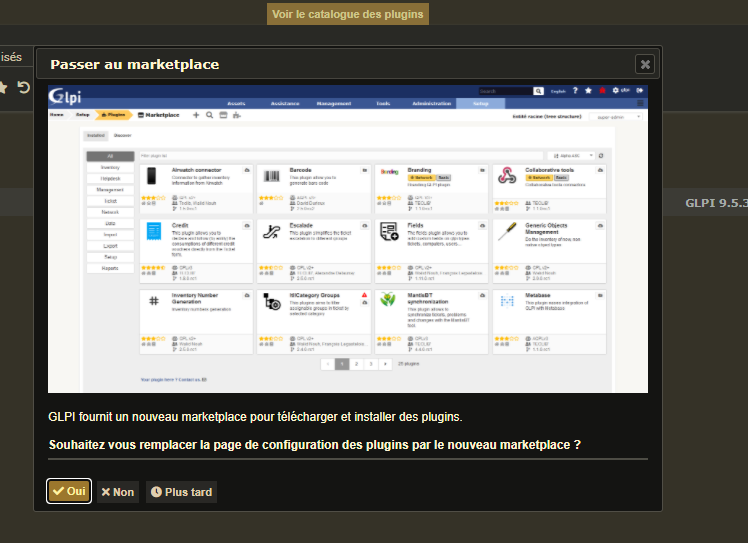This screenshot has height=543, width=748.
Task: Click the question mark help icon in preview
Action: (x=575, y=91)
